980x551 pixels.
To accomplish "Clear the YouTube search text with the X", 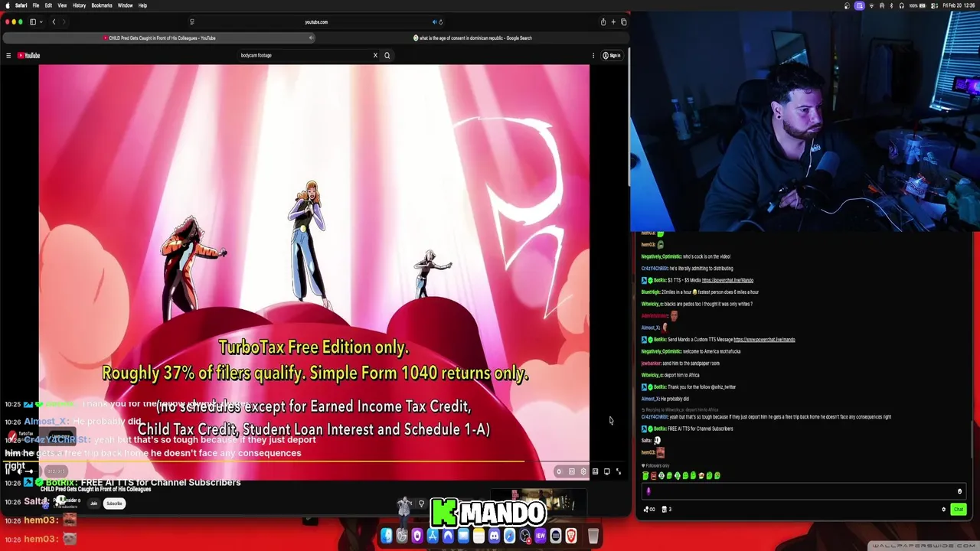I will tap(375, 55).
